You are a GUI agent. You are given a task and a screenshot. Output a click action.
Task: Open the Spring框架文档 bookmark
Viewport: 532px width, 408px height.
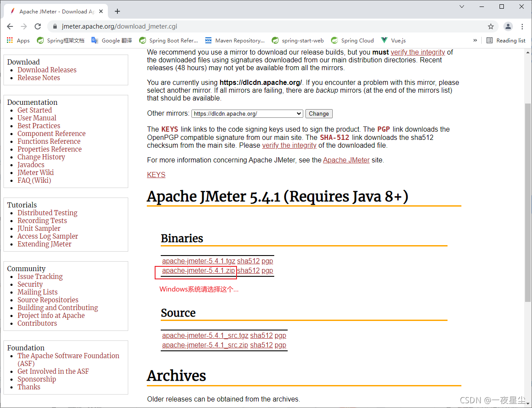click(x=60, y=40)
